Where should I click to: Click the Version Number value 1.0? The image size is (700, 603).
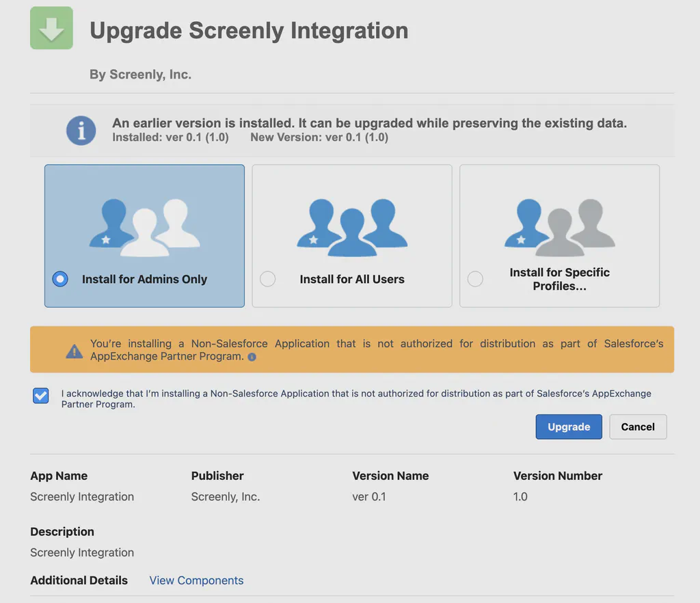pos(520,496)
